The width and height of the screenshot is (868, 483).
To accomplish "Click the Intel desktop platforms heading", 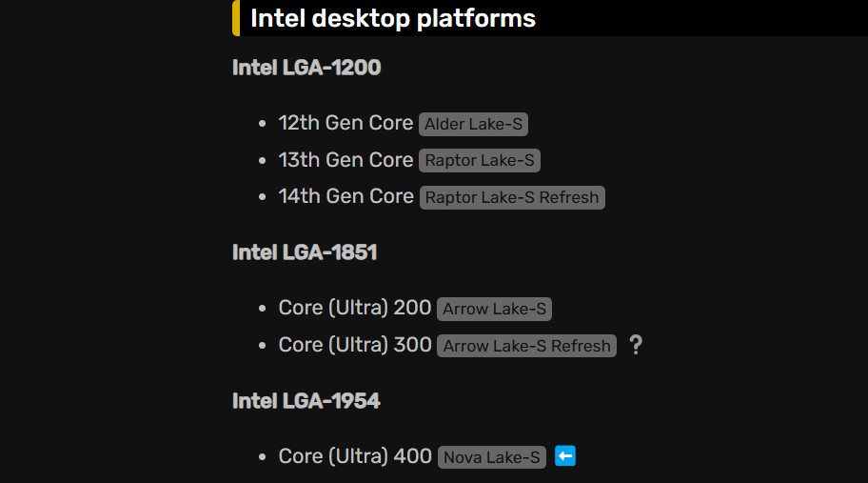I will click(392, 18).
